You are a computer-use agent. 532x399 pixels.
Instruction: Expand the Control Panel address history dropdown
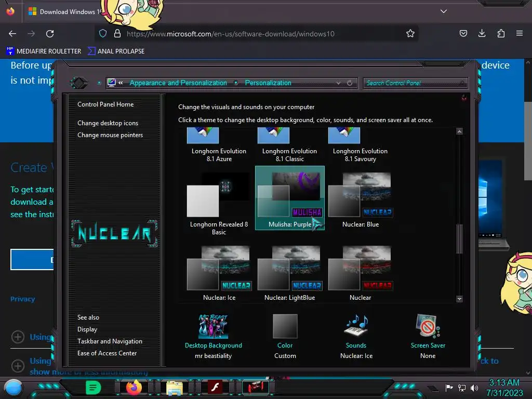click(338, 83)
